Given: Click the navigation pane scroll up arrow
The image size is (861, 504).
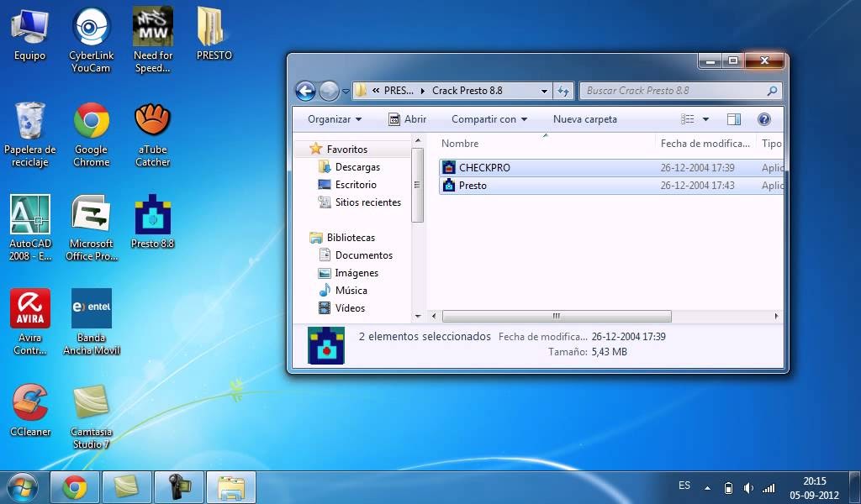Looking at the screenshot, I should (417, 140).
